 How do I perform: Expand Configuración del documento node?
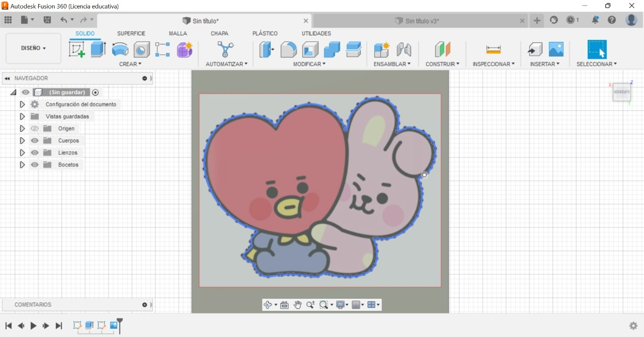tap(22, 105)
